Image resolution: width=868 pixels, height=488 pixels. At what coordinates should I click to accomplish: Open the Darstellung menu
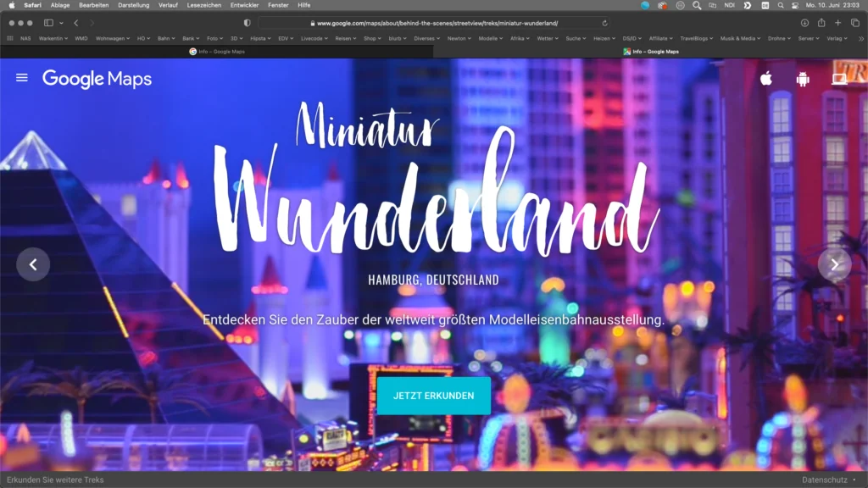point(133,5)
